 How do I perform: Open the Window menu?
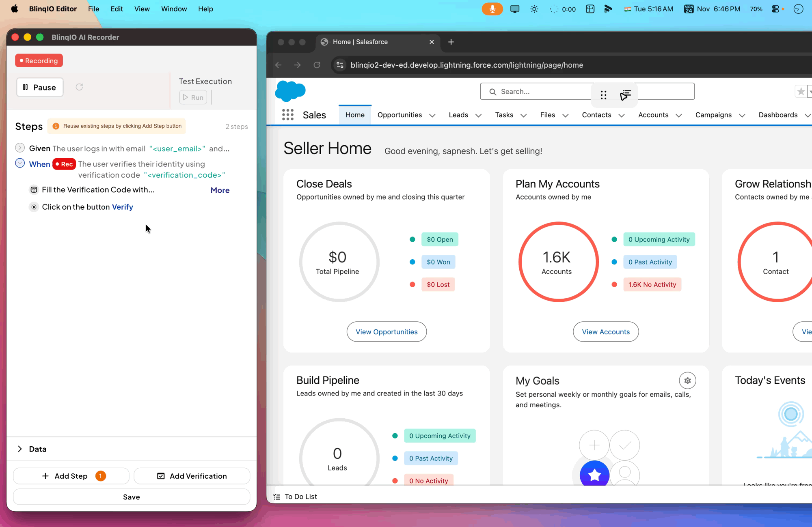pyautogui.click(x=174, y=9)
